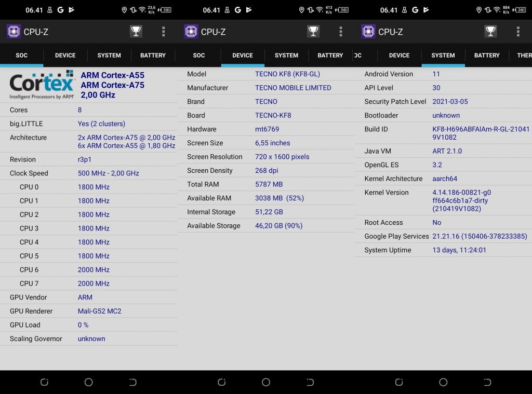Click the System Uptime 13 days, 11:24:01 value

pyautogui.click(x=459, y=250)
